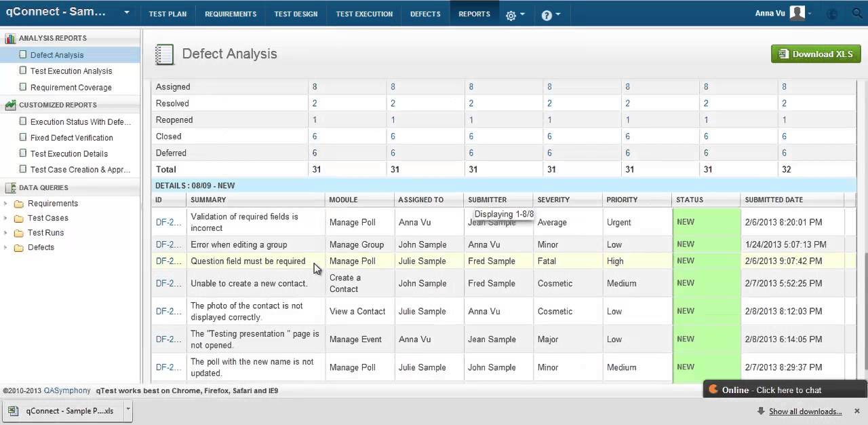Open the Requirement Coverage report

point(71,88)
